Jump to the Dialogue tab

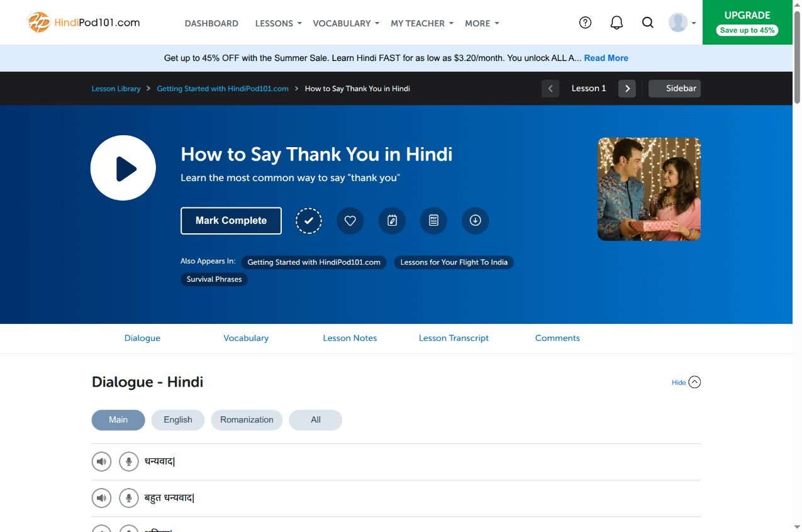(142, 338)
